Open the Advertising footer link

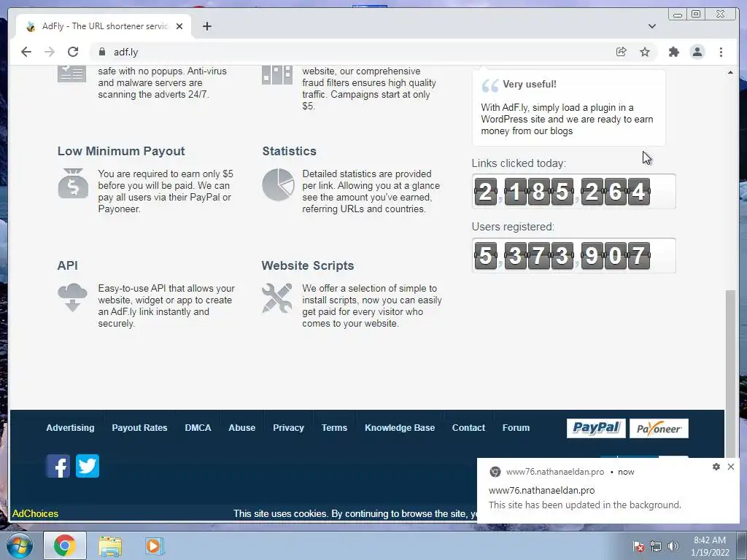(70, 427)
